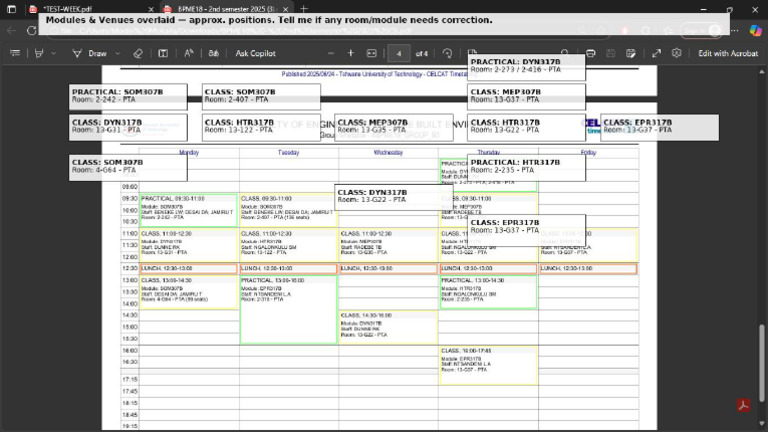Click Wednesday LUNCH cell
This screenshot has height=432, width=768.
388,268
